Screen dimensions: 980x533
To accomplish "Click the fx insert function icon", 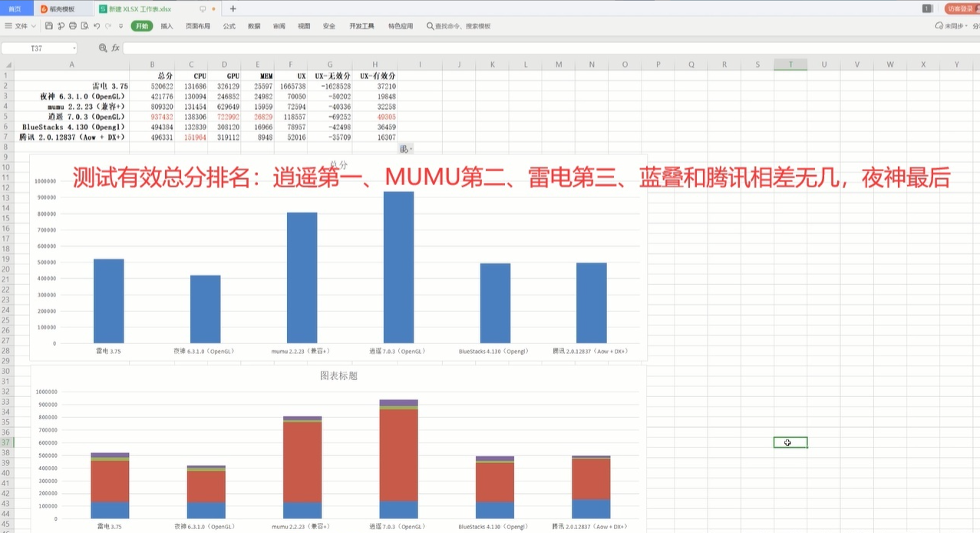I will (x=116, y=48).
